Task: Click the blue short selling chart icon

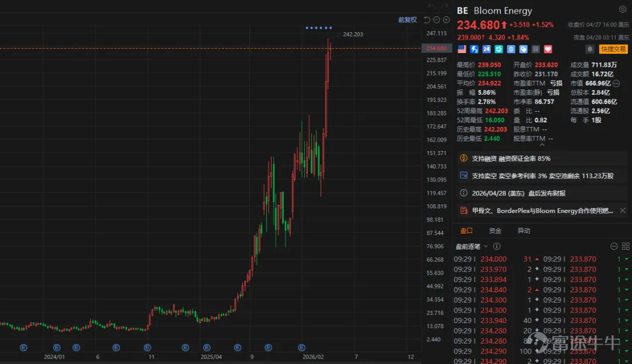Action: (463, 176)
